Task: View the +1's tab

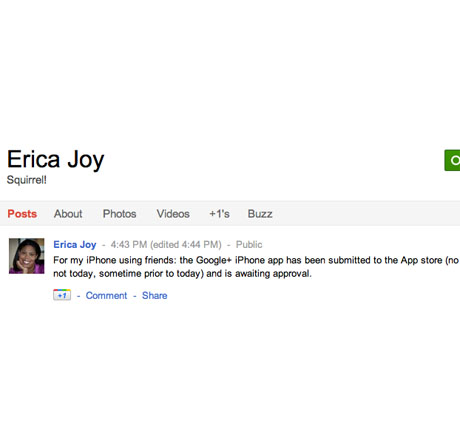Action: [219, 214]
